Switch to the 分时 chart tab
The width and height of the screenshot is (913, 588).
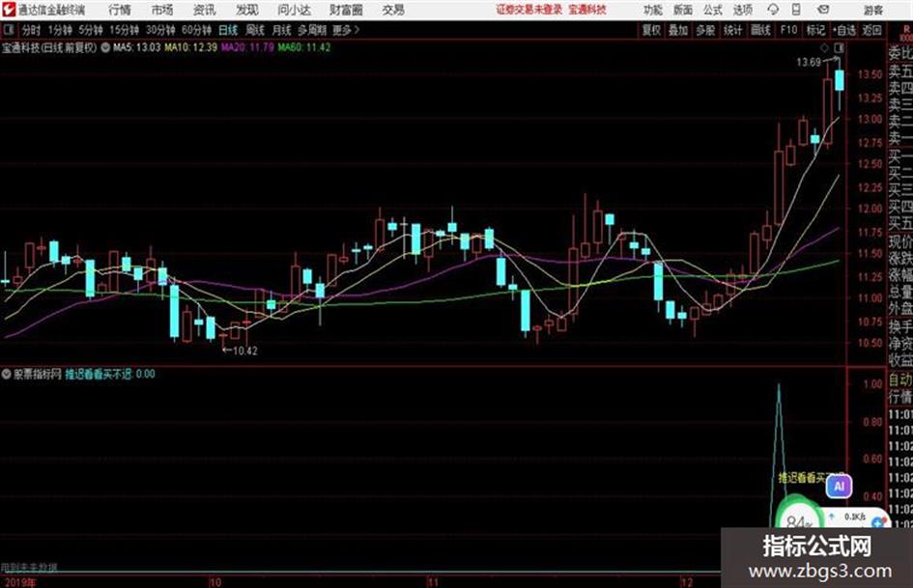click(x=32, y=30)
